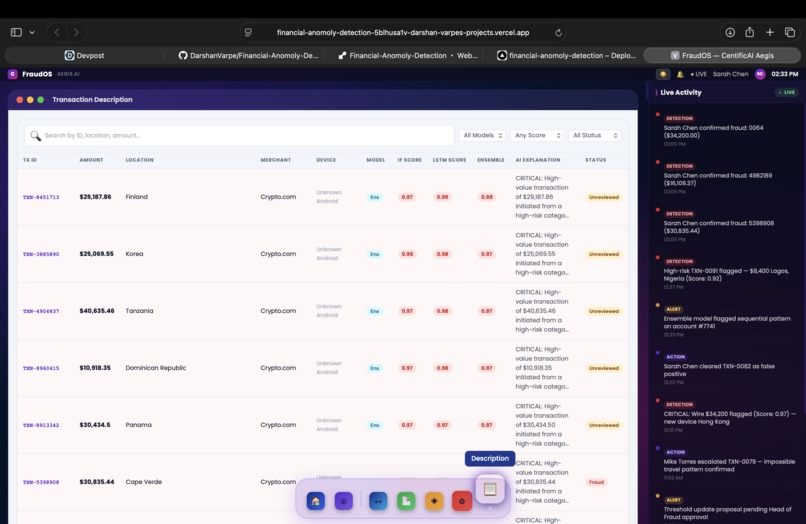The image size is (806, 524).
Task: Open transaction TXN-8960415 link
Action: (x=41, y=368)
